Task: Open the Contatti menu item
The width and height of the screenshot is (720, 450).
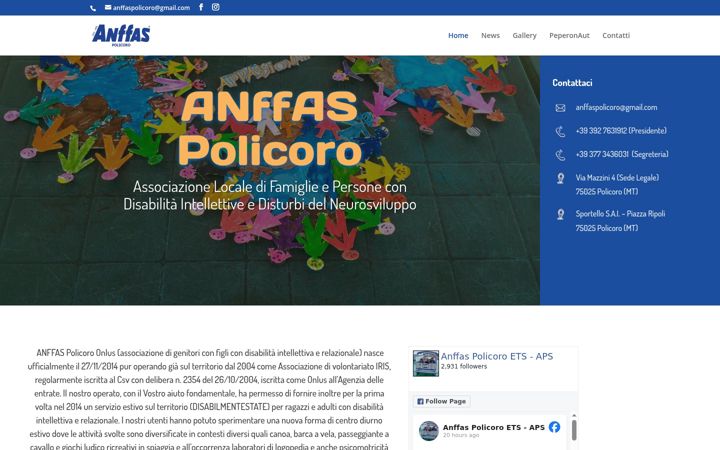Action: coord(616,35)
